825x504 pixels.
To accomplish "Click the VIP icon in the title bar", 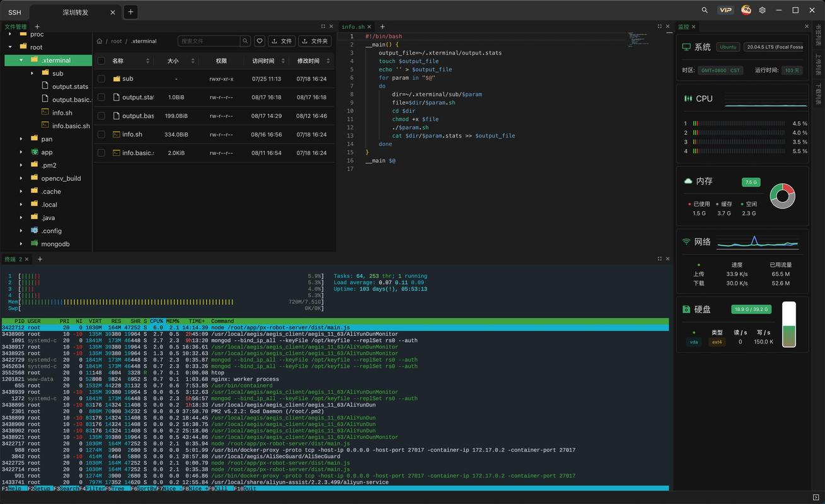I will pyautogui.click(x=725, y=11).
